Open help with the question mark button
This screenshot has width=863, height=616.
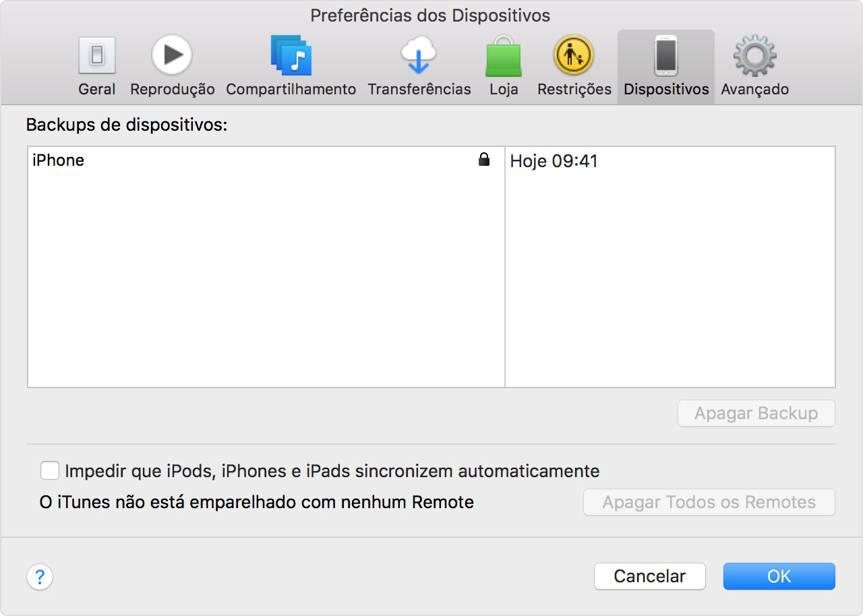tap(40, 577)
